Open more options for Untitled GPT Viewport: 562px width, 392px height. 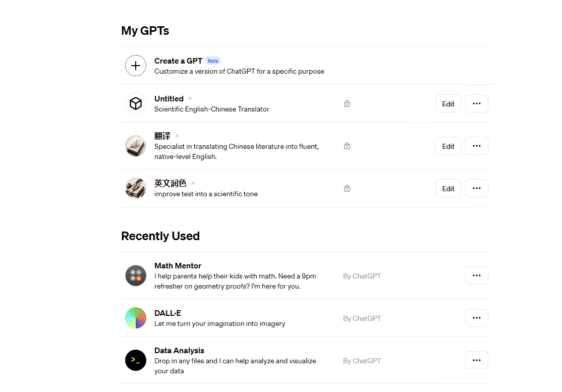click(x=477, y=103)
